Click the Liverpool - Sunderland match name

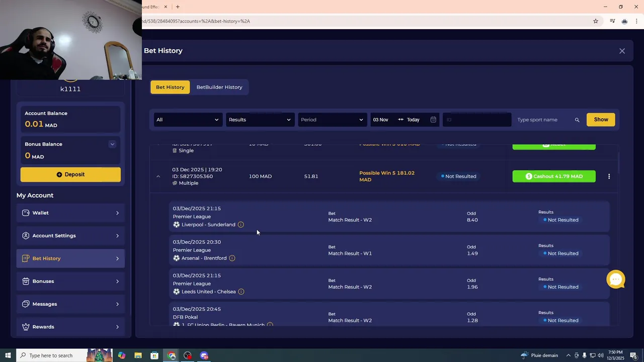pos(208,225)
